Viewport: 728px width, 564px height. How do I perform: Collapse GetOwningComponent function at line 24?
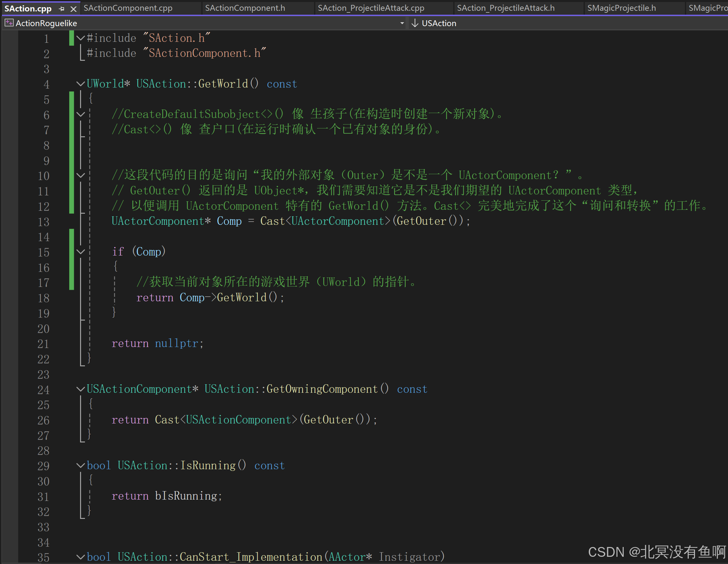tap(80, 389)
